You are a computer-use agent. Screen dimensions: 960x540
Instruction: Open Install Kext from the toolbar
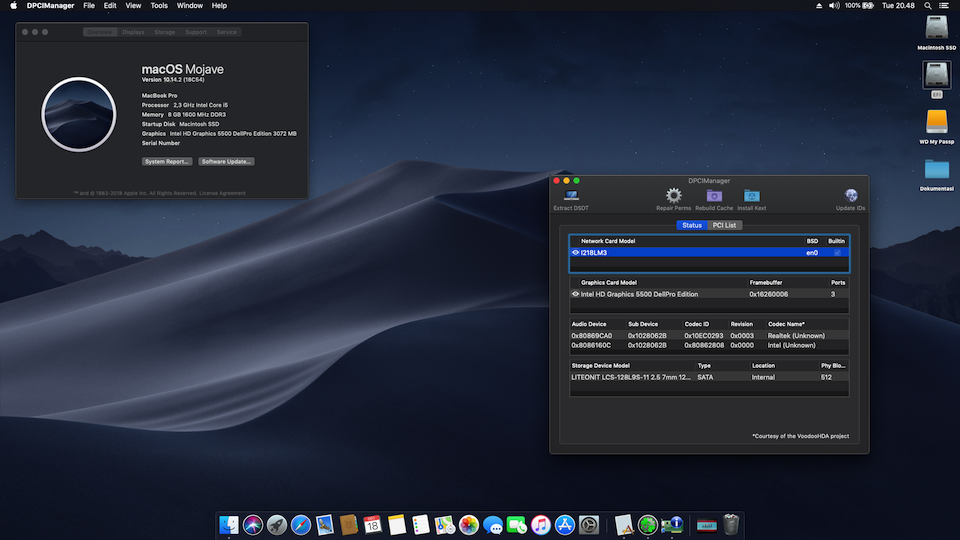[751, 196]
